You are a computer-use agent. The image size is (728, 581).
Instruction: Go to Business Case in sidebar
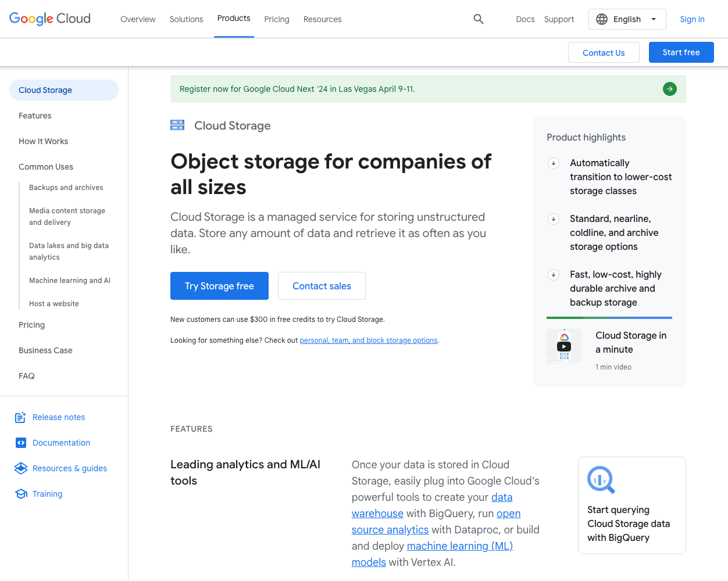[45, 350]
